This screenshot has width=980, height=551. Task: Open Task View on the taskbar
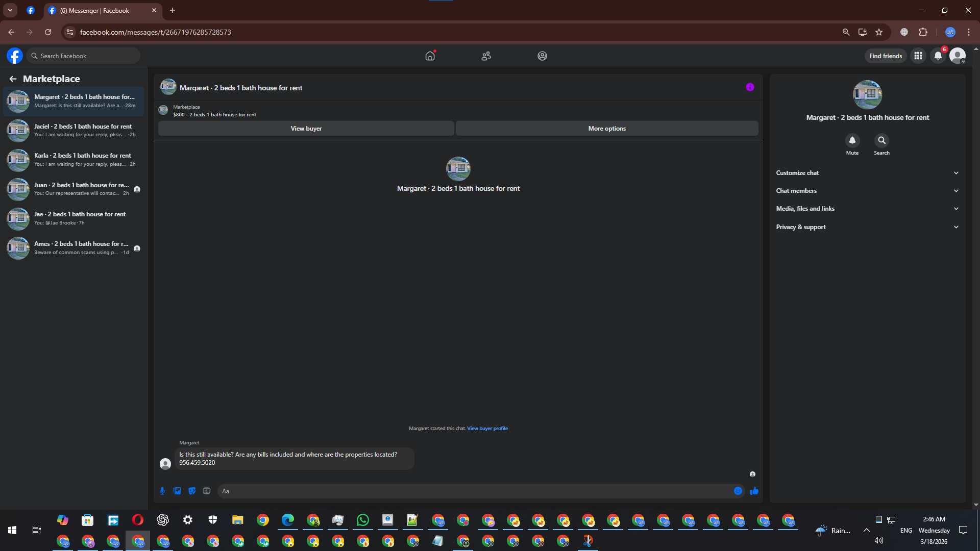[36, 530]
